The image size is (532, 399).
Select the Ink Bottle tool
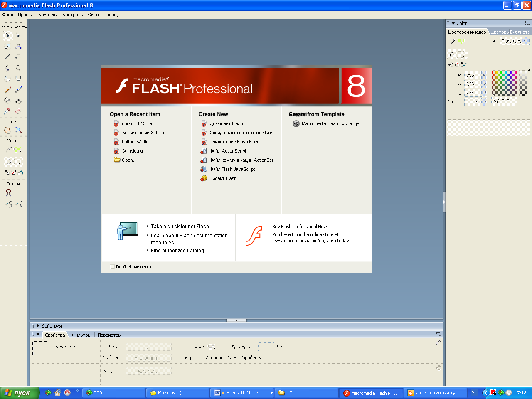(x=7, y=100)
